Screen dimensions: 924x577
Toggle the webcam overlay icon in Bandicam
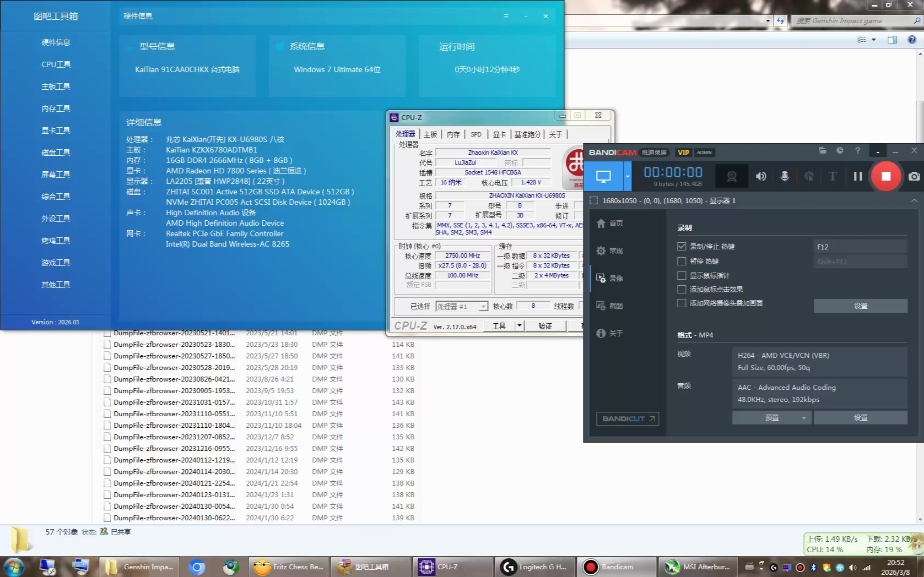tap(731, 176)
